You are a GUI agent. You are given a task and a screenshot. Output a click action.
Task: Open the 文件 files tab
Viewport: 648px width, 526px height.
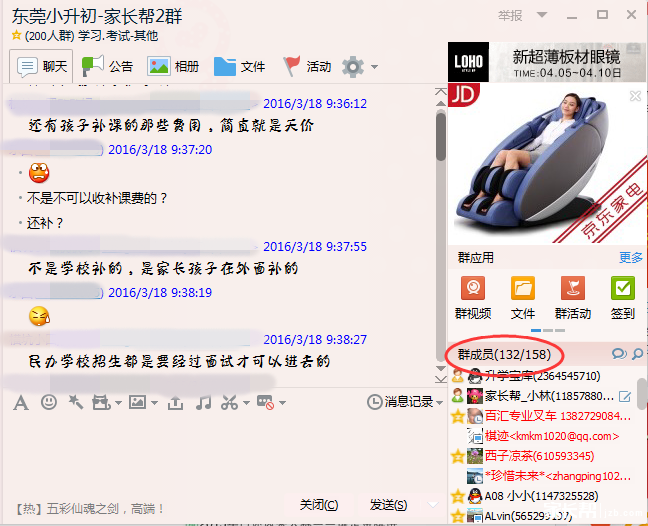click(239, 66)
